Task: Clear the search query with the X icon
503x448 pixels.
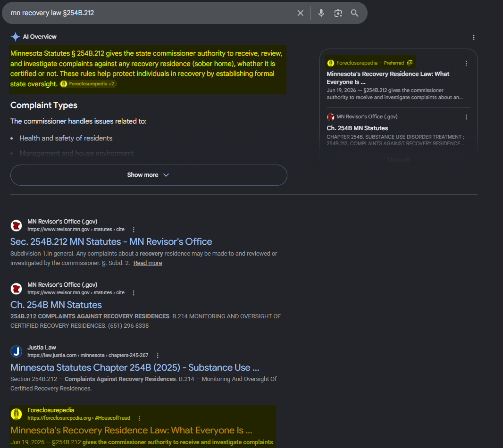Action: (x=300, y=13)
